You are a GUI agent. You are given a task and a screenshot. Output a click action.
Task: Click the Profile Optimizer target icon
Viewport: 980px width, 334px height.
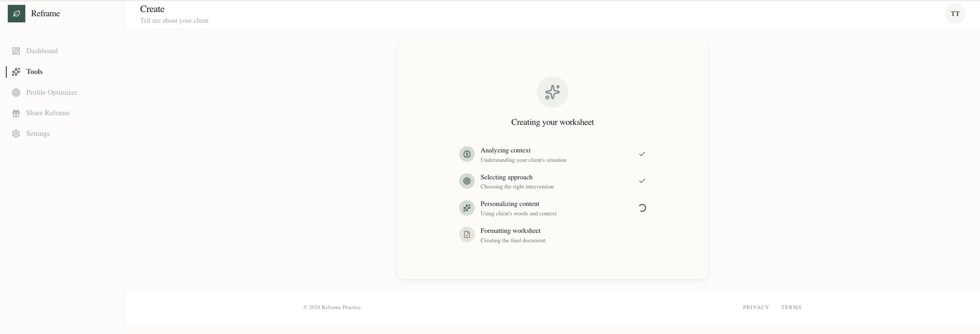[x=16, y=93]
